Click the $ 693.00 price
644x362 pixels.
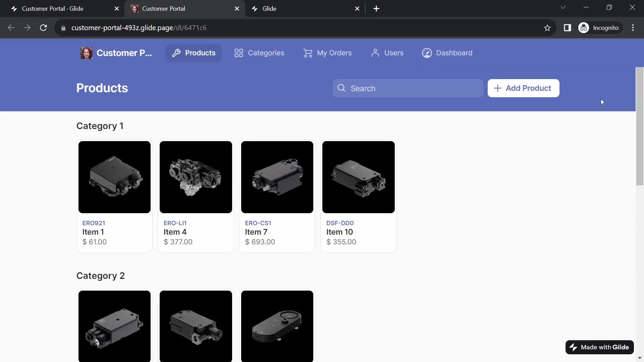tap(260, 242)
